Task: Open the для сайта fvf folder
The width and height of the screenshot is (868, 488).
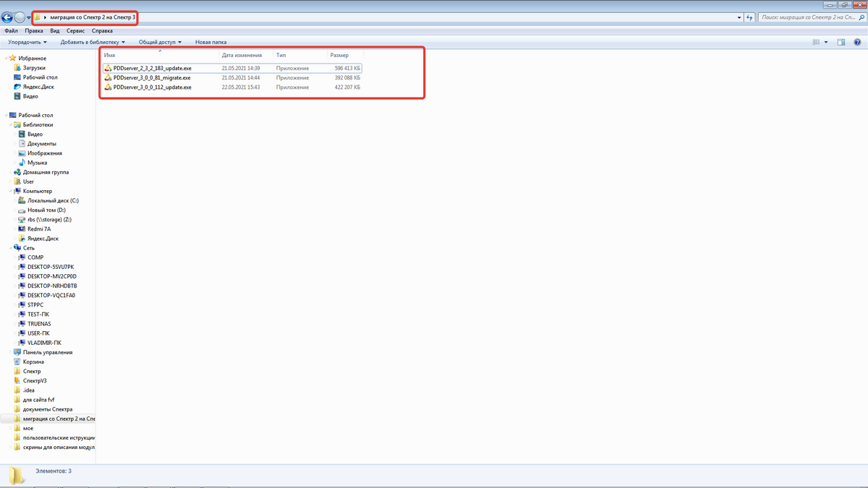Action: pyautogui.click(x=38, y=400)
